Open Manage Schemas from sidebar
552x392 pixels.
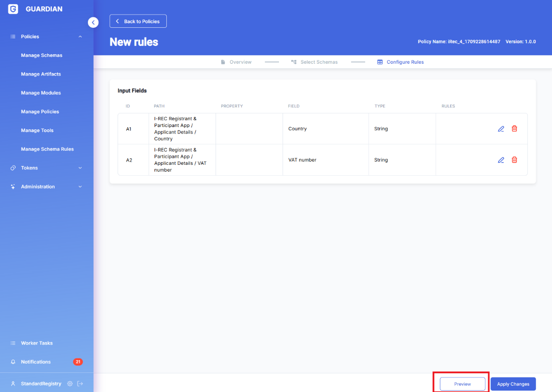41,55
